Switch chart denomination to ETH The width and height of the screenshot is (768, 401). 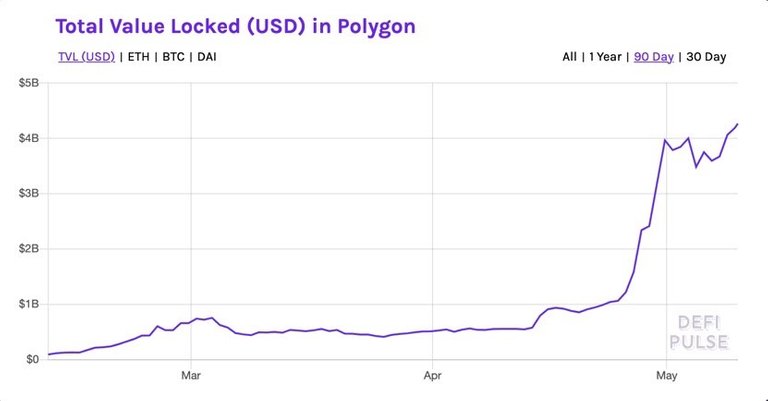[x=139, y=57]
